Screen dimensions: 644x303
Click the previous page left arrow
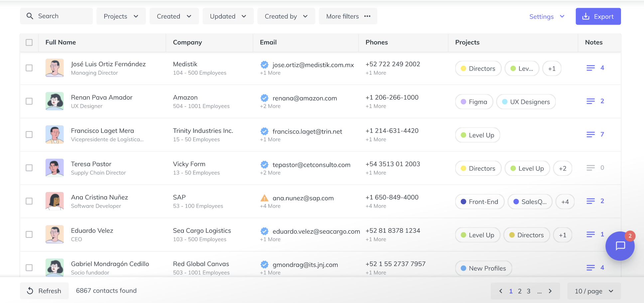(x=501, y=291)
